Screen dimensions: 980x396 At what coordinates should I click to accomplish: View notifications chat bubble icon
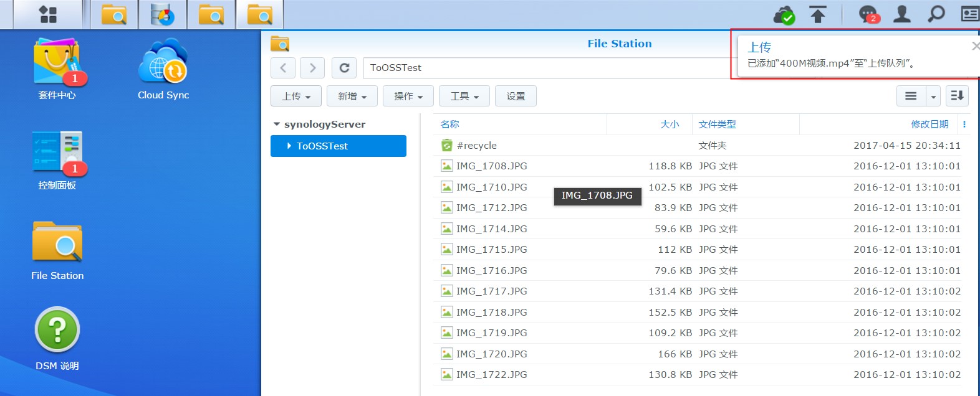tap(868, 14)
